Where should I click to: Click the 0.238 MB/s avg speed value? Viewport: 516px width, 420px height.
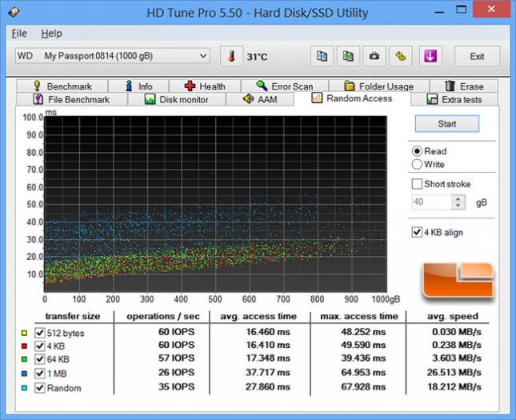click(x=457, y=345)
